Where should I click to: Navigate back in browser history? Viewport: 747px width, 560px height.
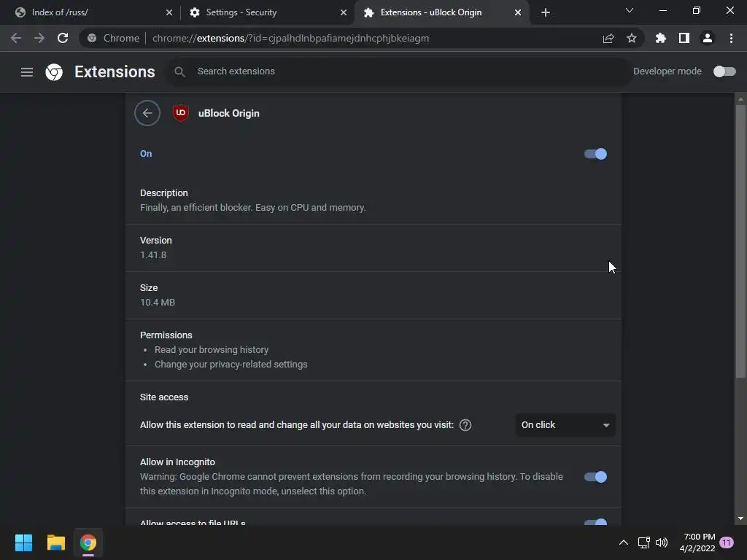click(16, 38)
